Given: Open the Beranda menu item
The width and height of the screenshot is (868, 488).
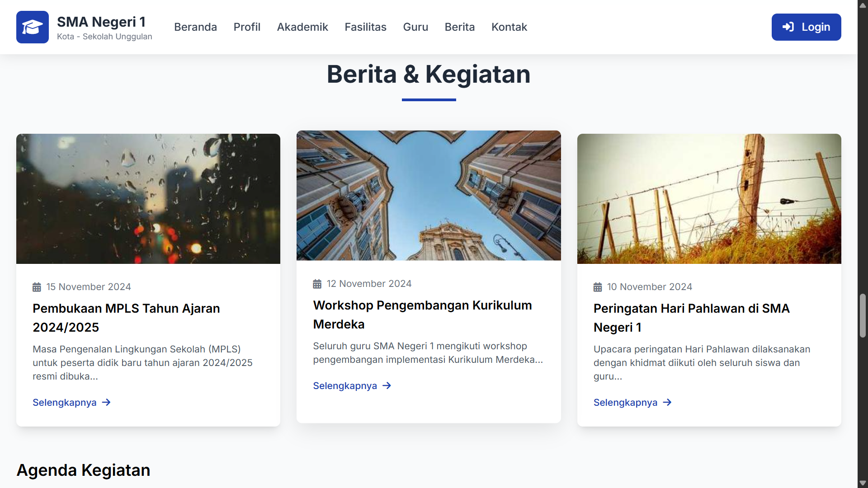Looking at the screenshot, I should [x=195, y=27].
